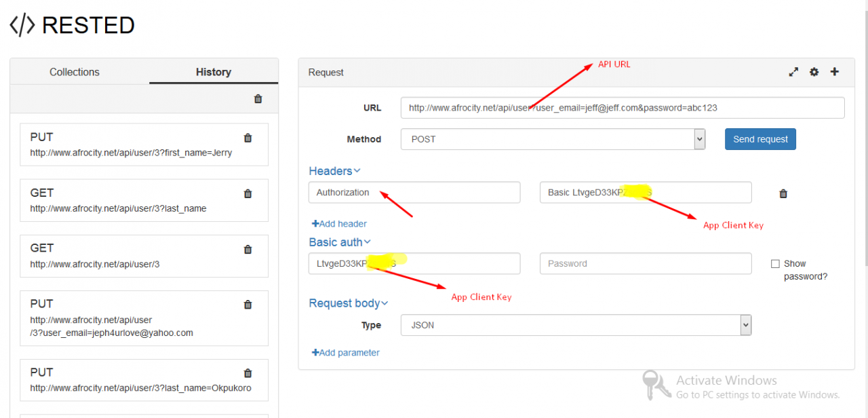The height and width of the screenshot is (418, 868).
Task: Select the History tab
Action: pos(213,72)
